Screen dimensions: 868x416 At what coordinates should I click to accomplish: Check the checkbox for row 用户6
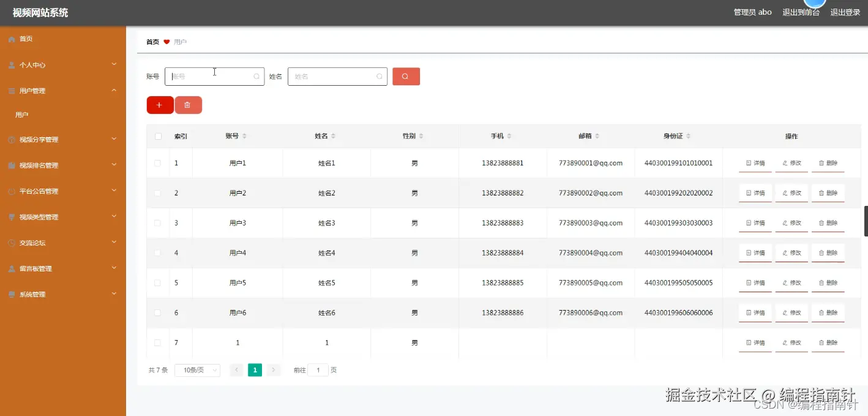tap(158, 312)
